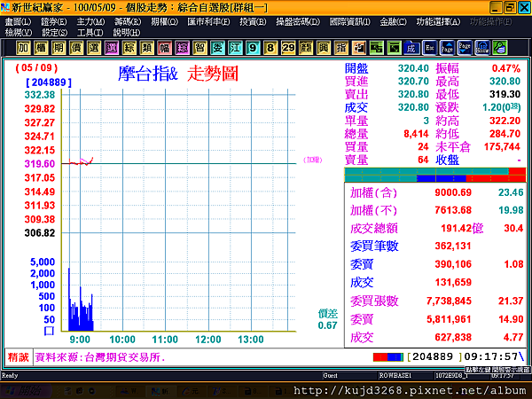This screenshot has height=399, width=532.
Task: Click the 開盤 value 320.40
Action: (413, 68)
